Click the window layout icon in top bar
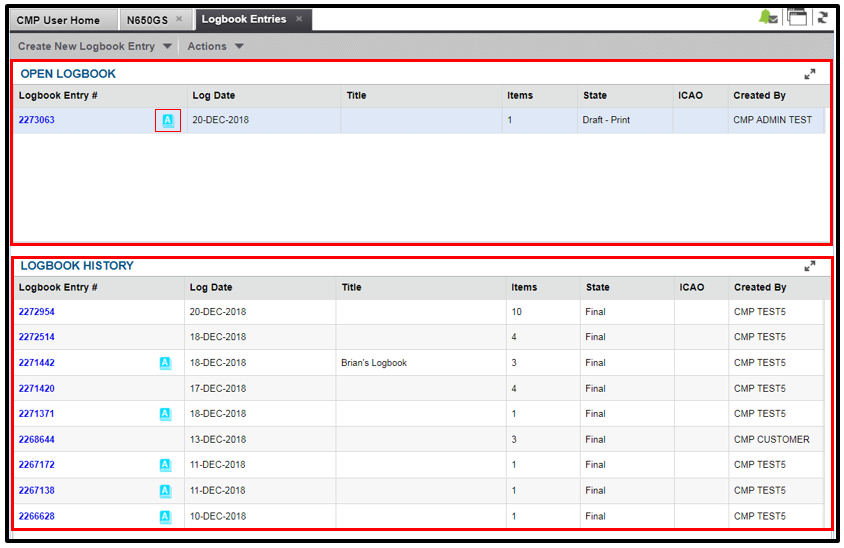Image resolution: width=844 pixels, height=548 pixels. click(797, 17)
